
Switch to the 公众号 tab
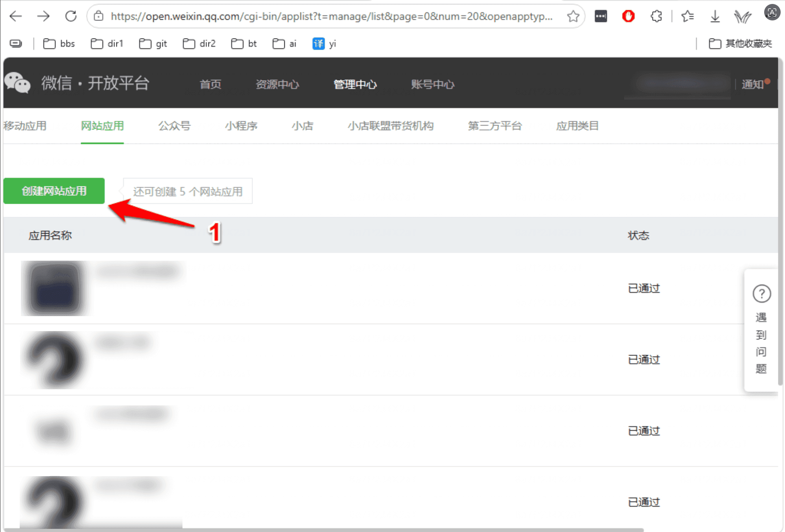tap(174, 126)
